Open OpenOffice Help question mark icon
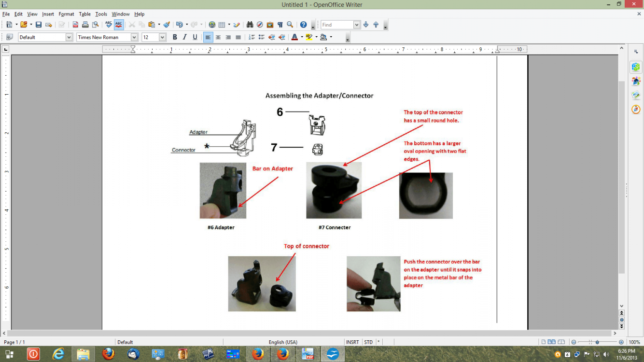The height and width of the screenshot is (362, 644). [303, 25]
